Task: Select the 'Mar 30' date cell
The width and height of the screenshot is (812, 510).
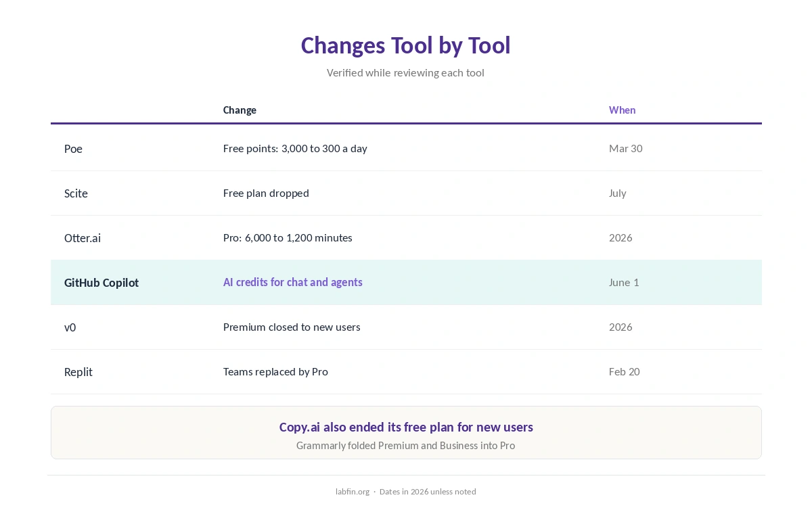Action: click(x=625, y=148)
